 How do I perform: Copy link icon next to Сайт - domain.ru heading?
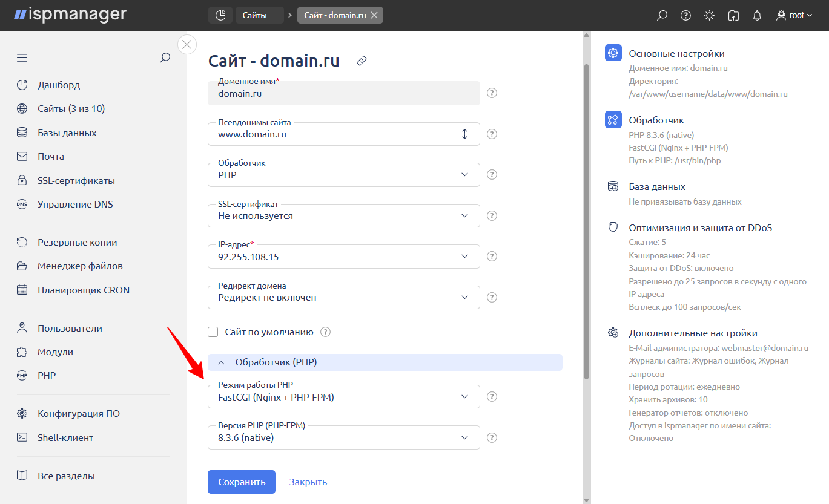tap(362, 61)
